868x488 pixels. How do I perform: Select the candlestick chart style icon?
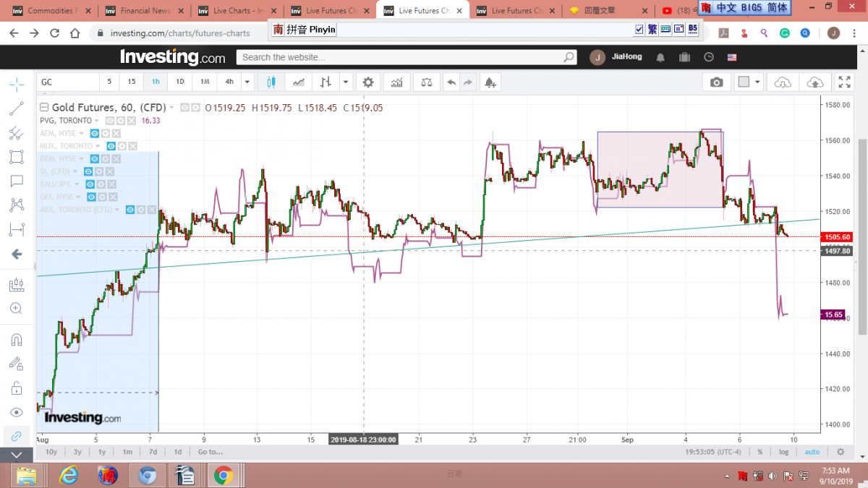(272, 82)
